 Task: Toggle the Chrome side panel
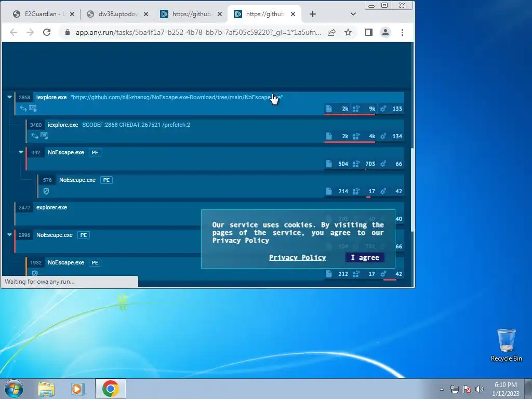(369, 32)
